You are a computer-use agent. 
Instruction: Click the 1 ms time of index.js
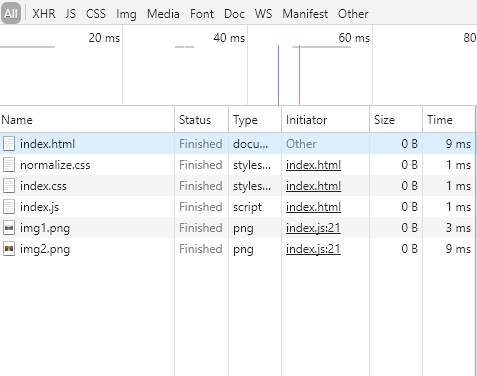coord(459,207)
